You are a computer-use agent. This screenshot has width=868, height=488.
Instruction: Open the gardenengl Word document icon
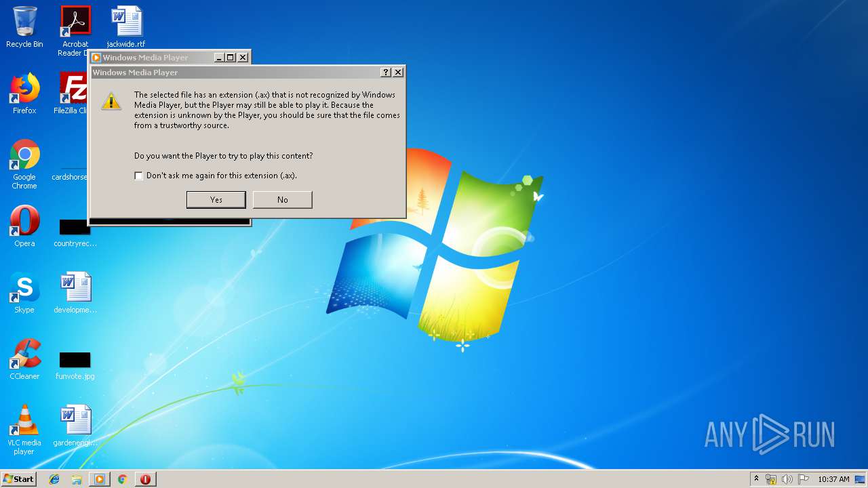point(75,426)
